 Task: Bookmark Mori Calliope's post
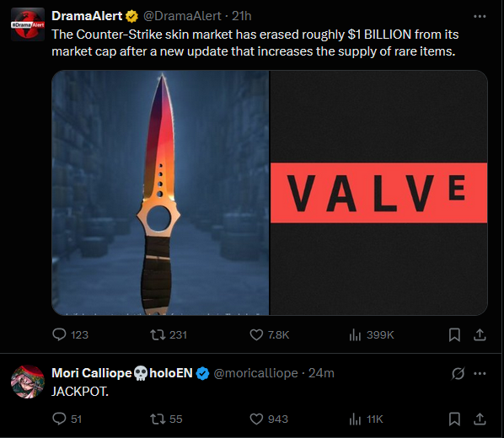(x=454, y=419)
